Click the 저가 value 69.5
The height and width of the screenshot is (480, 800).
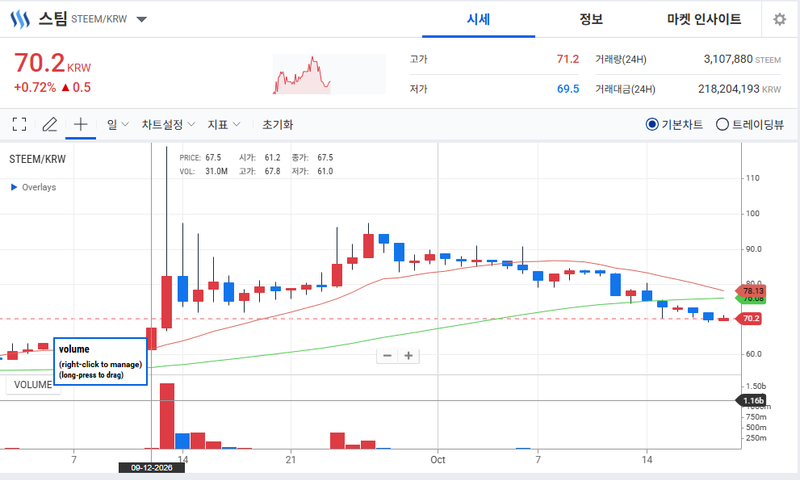coord(568,89)
